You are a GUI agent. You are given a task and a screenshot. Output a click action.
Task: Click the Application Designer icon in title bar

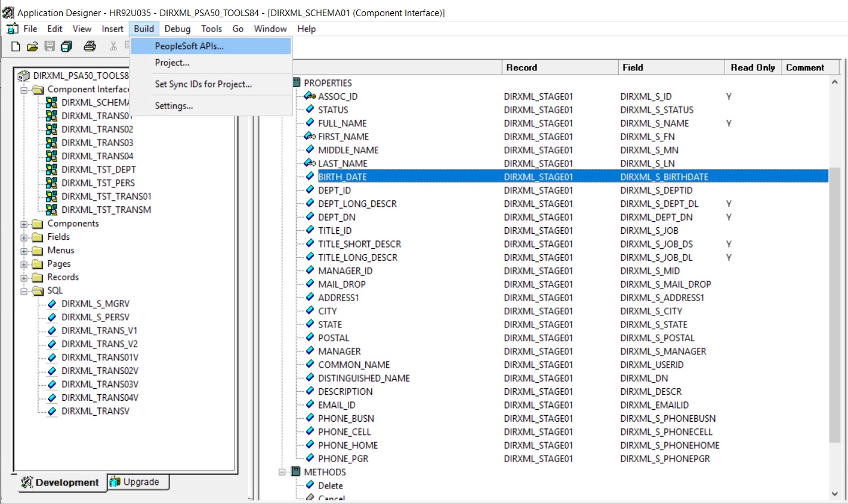[8, 12]
